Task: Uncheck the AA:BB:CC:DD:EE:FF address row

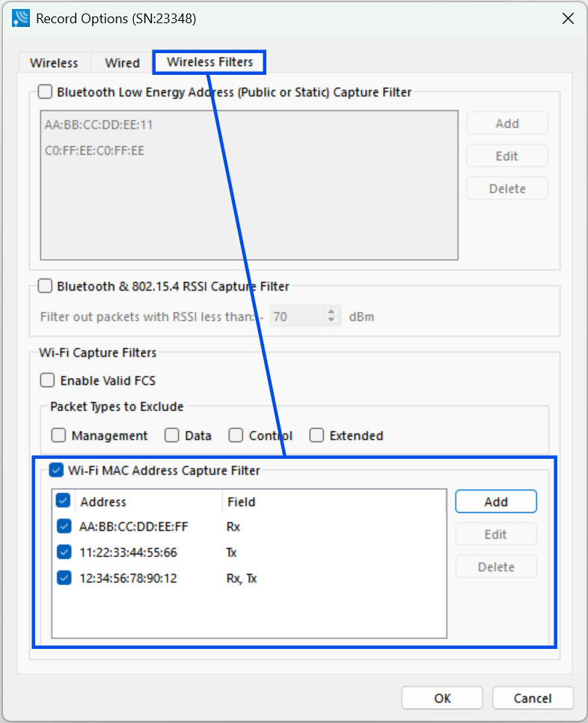Action: pyautogui.click(x=64, y=526)
